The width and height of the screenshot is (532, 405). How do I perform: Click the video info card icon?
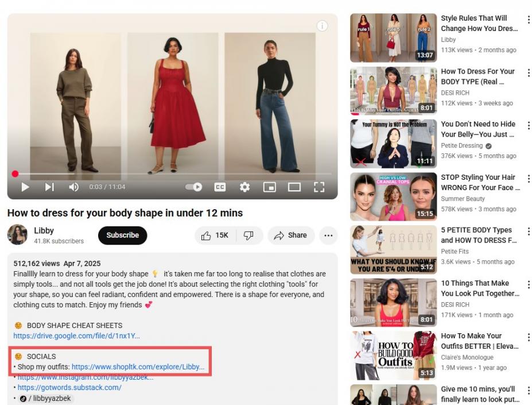323,26
